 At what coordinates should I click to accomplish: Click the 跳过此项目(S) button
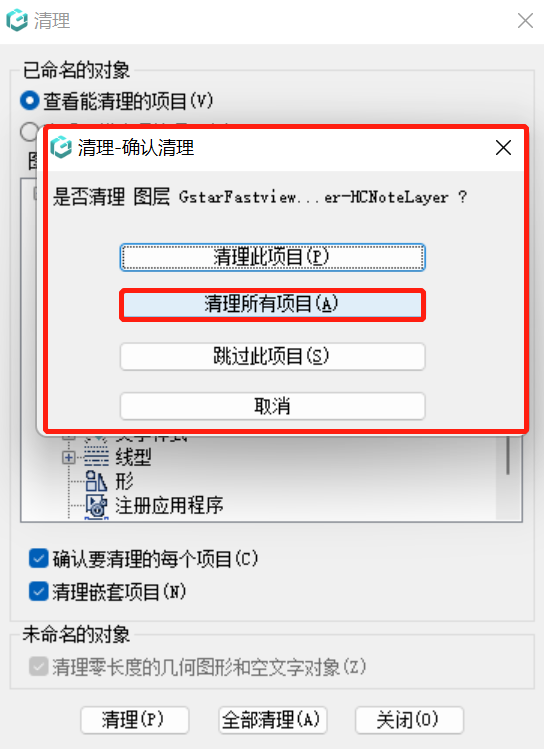click(x=272, y=356)
